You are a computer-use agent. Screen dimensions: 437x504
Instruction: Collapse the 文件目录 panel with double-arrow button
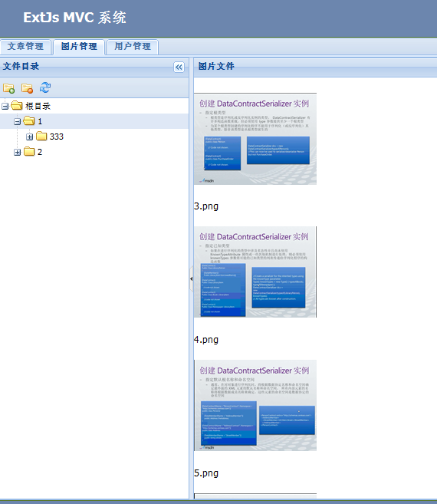tap(179, 68)
